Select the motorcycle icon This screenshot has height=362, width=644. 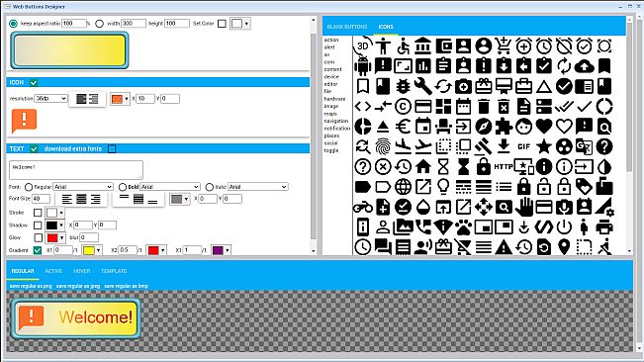pos(363,208)
